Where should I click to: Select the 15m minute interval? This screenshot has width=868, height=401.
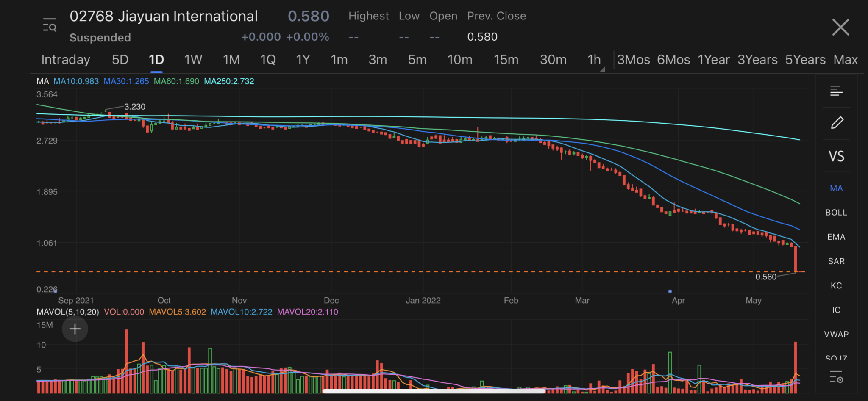click(x=506, y=60)
